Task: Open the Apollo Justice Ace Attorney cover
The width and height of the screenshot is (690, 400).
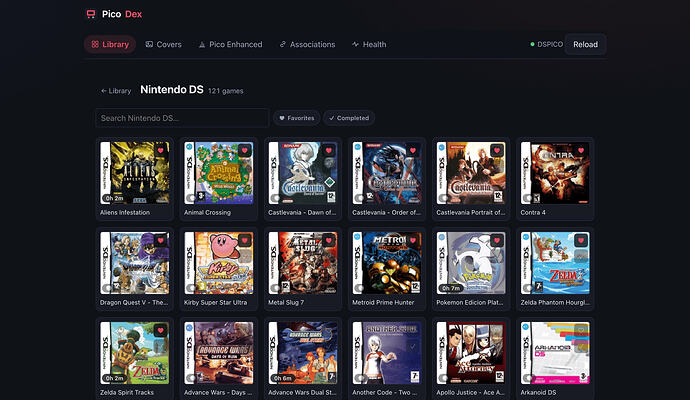Action: (x=471, y=353)
